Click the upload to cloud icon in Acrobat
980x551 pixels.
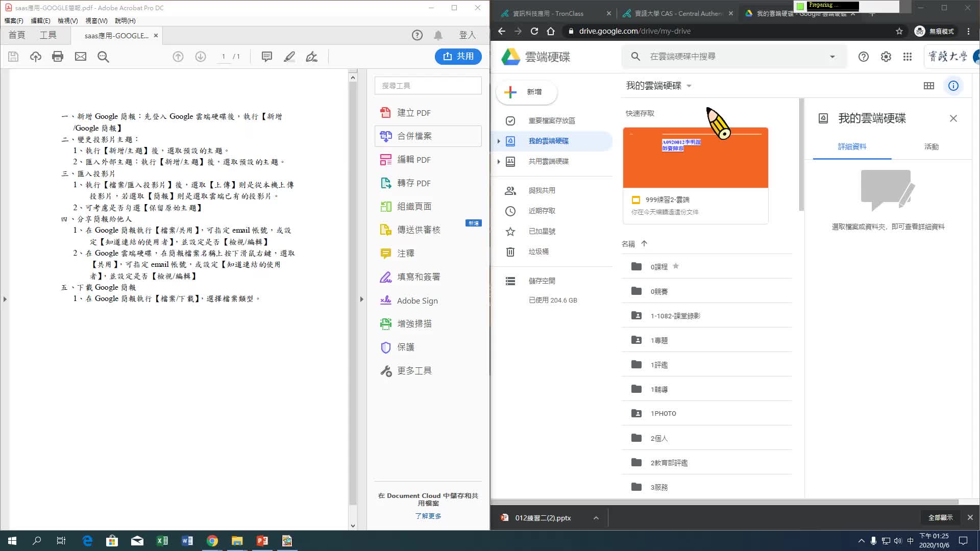(x=35, y=57)
